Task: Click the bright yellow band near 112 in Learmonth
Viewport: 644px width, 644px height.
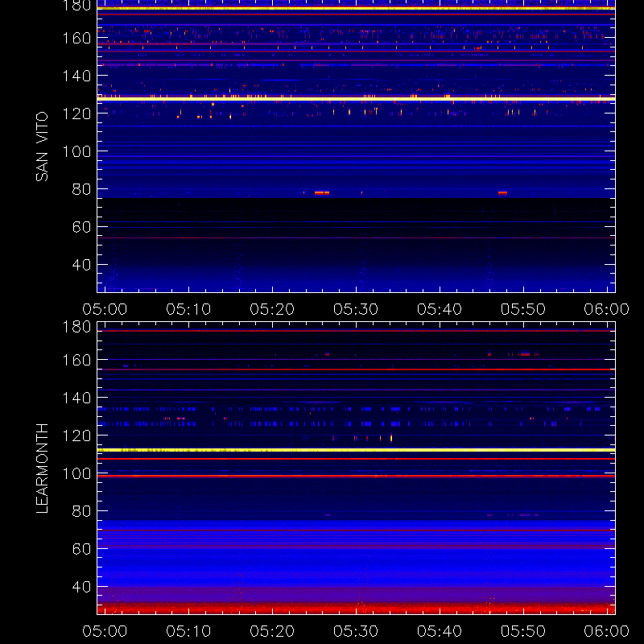Action: tap(356, 450)
